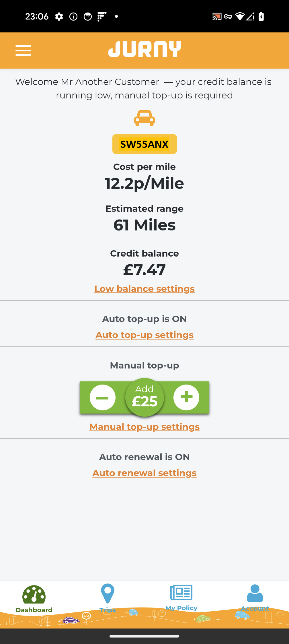Open the My Policy tab
The width and height of the screenshot is (289, 644).
(x=181, y=598)
